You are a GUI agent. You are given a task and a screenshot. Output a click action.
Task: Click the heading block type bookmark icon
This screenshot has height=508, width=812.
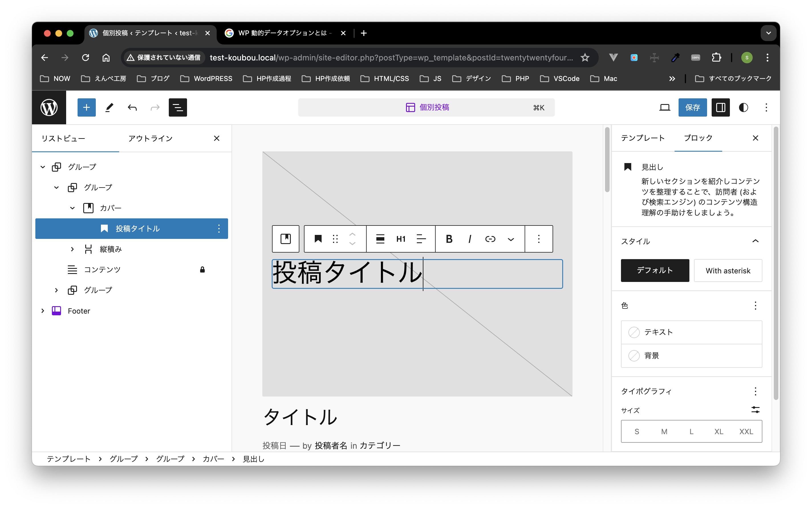318,239
